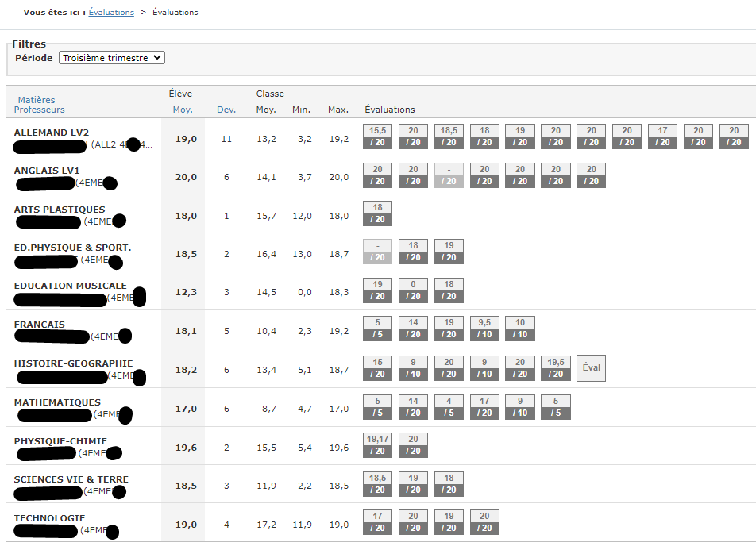
Task: Open the ungraded dash evaluation in Anglais LV1
Action: [449, 175]
